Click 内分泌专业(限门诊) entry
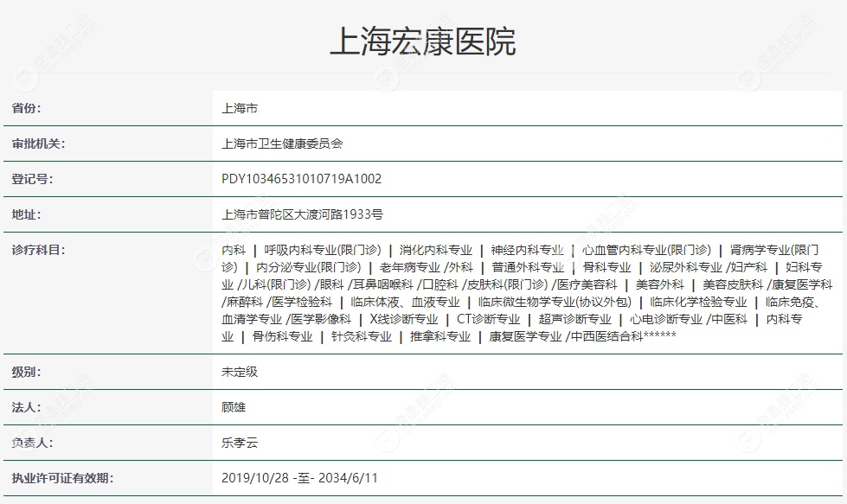Image resolution: width=847 pixels, height=504 pixels. (x=308, y=267)
